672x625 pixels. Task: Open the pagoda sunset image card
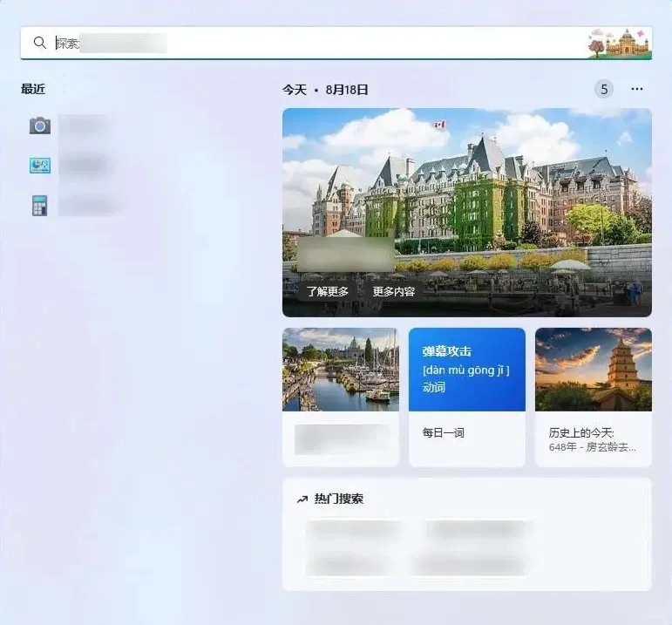594,370
